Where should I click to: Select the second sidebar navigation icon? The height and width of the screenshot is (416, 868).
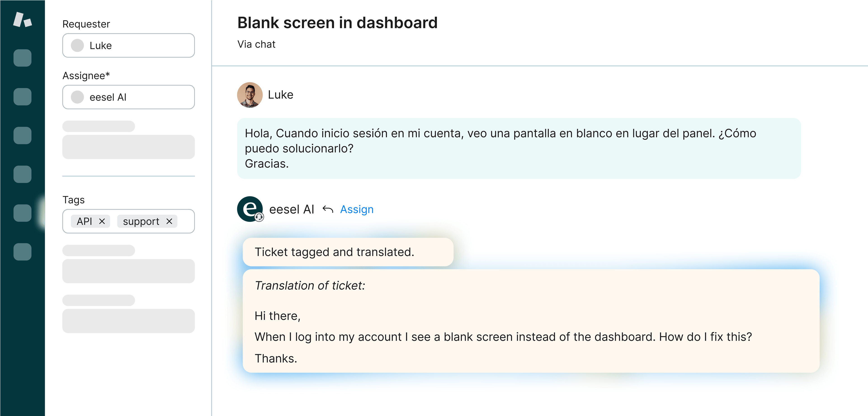click(x=23, y=97)
